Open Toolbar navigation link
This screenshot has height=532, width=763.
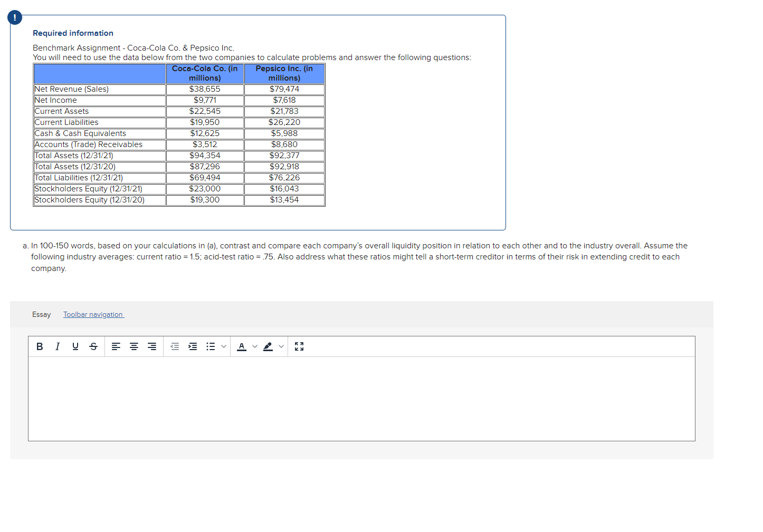[x=93, y=314]
